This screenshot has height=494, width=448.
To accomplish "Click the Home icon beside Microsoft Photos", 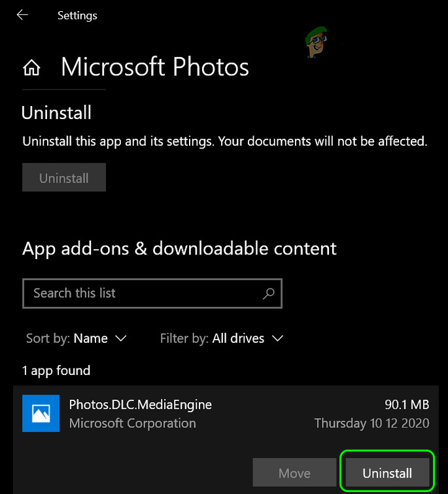I will coord(31,67).
